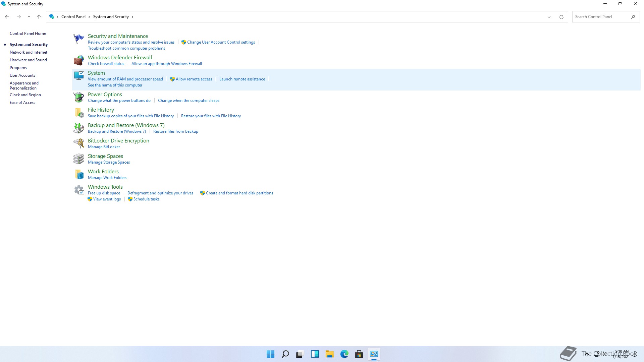Click the Windows Defender Firewall brick icon
Viewport: 644px width, 362px height.
pyautogui.click(x=79, y=60)
